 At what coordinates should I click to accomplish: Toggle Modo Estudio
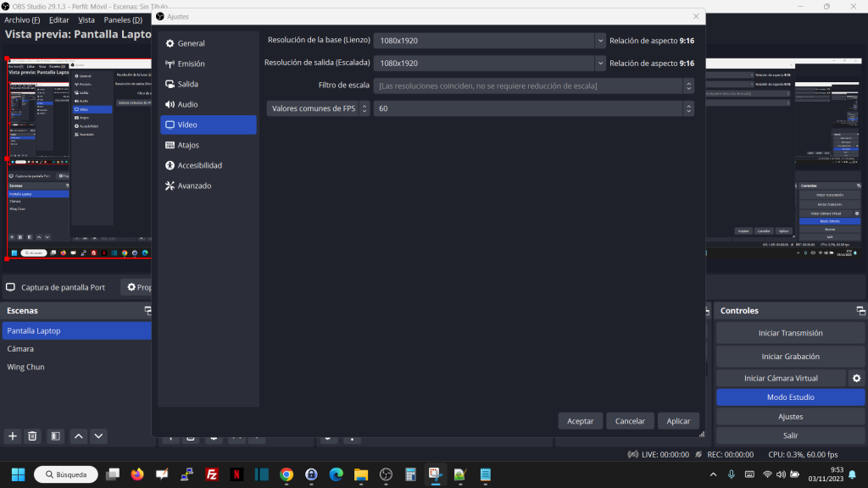(x=791, y=397)
